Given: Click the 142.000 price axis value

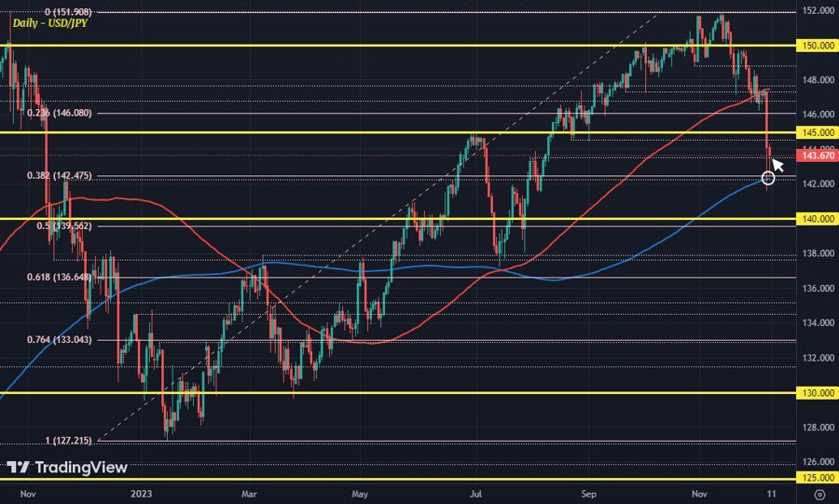Looking at the screenshot, I should coord(818,184).
